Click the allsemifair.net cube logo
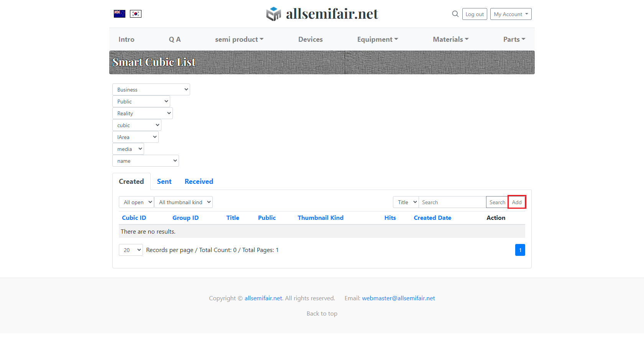The width and height of the screenshot is (644, 347). click(x=274, y=14)
